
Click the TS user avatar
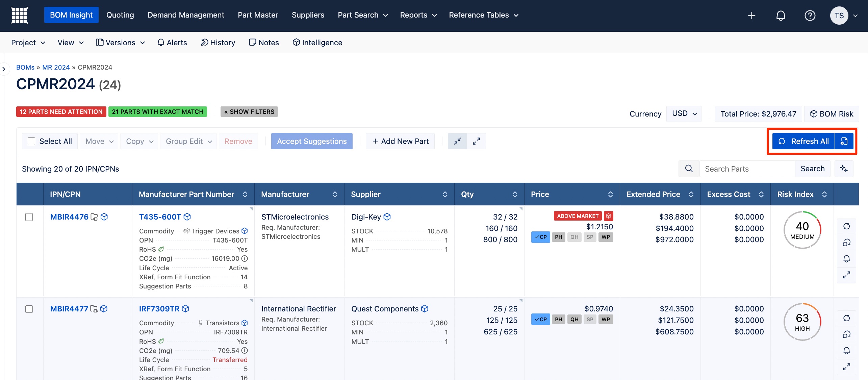(839, 16)
